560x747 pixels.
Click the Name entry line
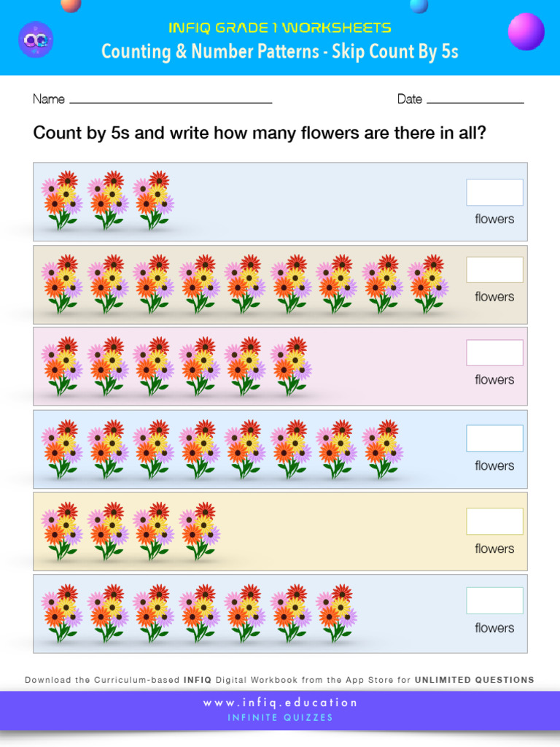[x=170, y=98]
